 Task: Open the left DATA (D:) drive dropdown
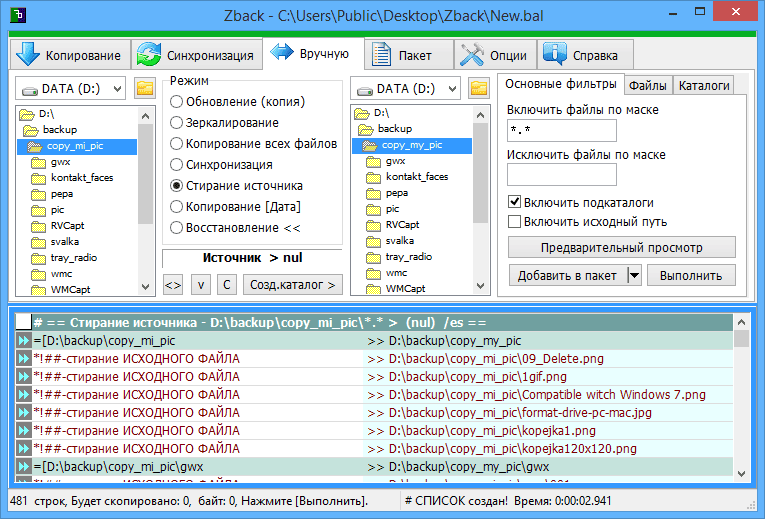[x=71, y=89]
